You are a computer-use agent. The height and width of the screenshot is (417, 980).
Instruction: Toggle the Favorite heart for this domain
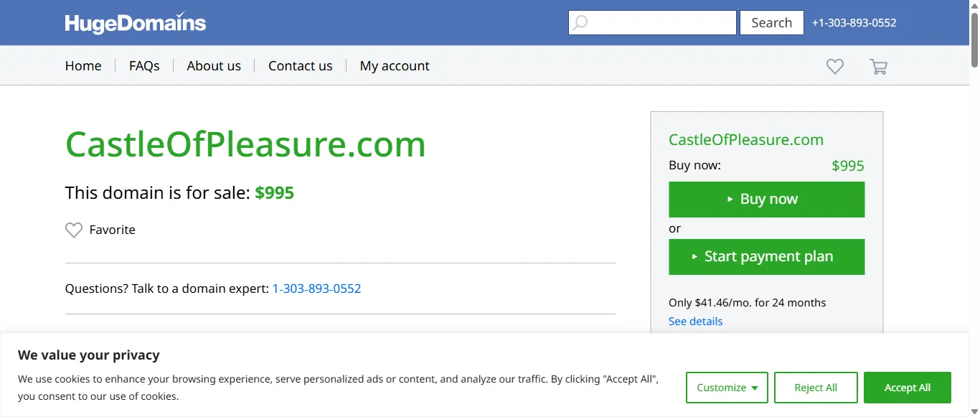(x=74, y=230)
